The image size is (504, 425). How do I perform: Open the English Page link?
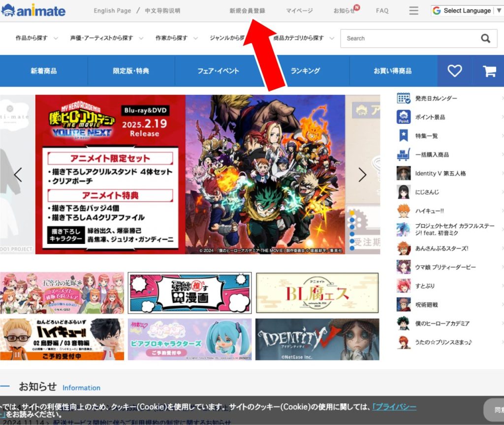pos(112,10)
